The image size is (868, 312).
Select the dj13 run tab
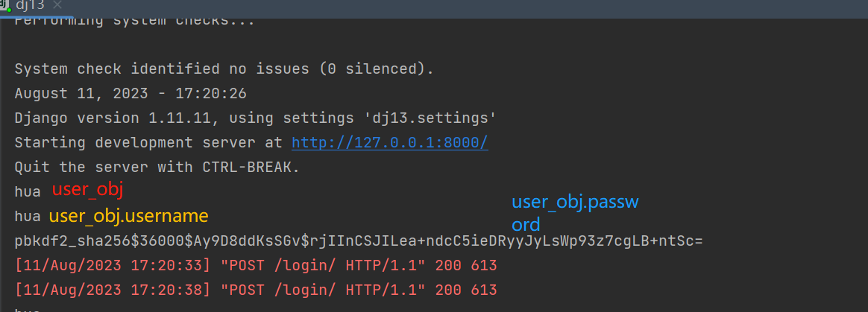point(30,5)
